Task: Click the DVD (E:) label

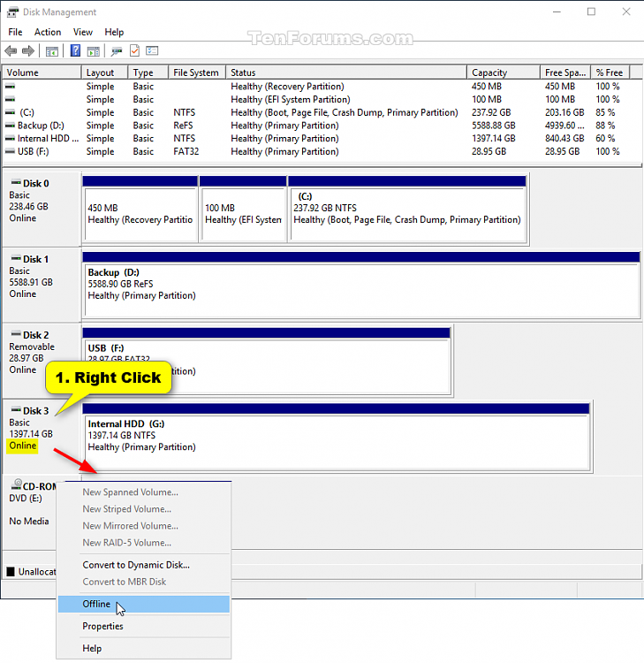Action: [x=26, y=498]
